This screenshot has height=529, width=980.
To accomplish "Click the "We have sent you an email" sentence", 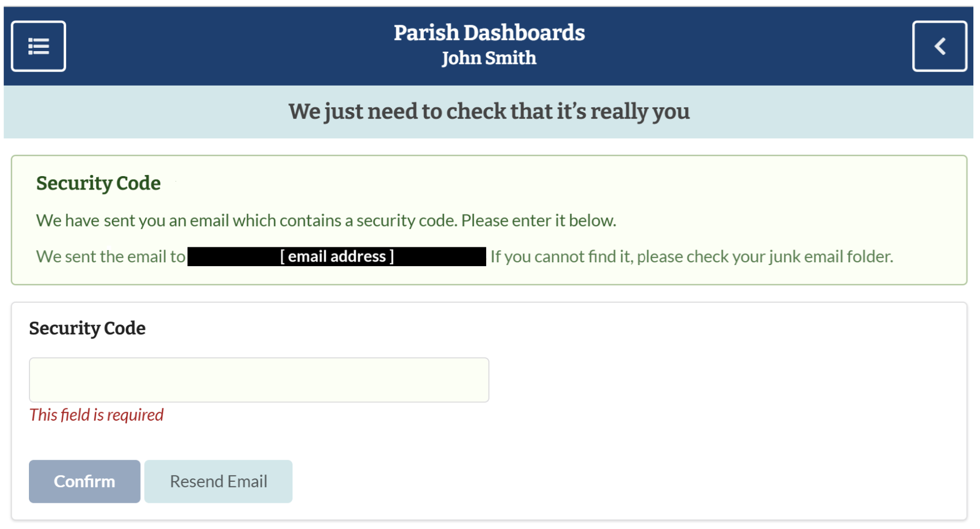I will 245,221.
